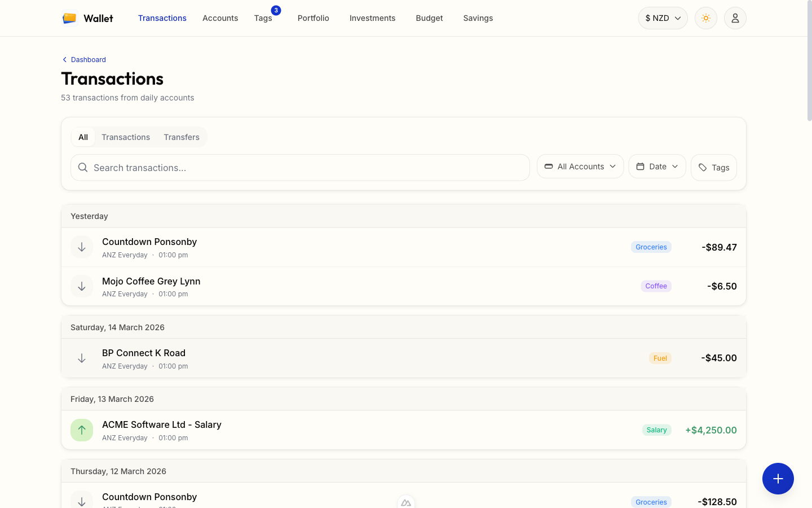Viewport: 812px width, 508px height.
Task: Click the calendar icon on the Date filter
Action: [641, 166]
